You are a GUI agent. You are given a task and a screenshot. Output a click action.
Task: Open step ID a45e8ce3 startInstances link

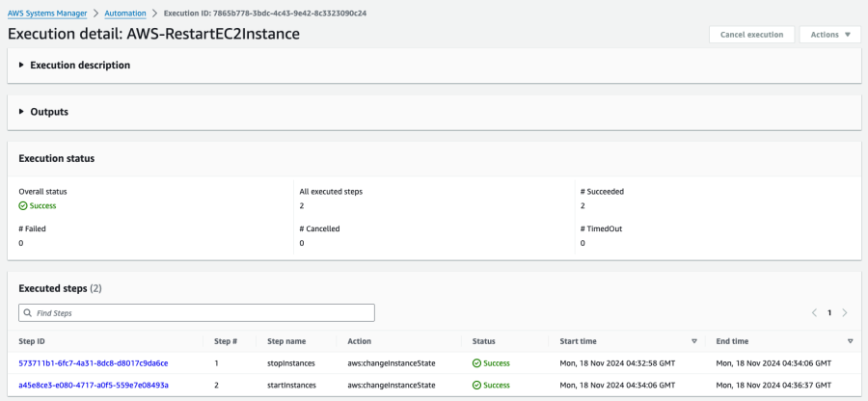(94, 385)
